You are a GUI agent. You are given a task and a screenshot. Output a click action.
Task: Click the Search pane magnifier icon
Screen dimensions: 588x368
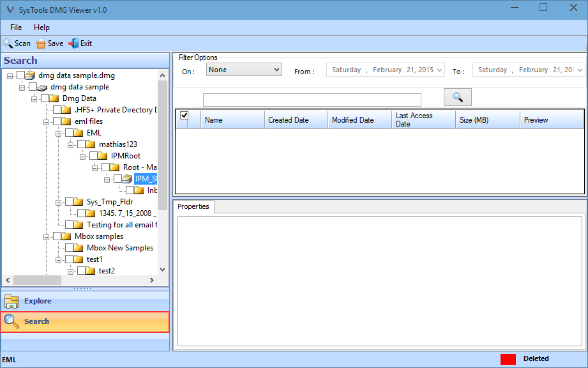11,321
